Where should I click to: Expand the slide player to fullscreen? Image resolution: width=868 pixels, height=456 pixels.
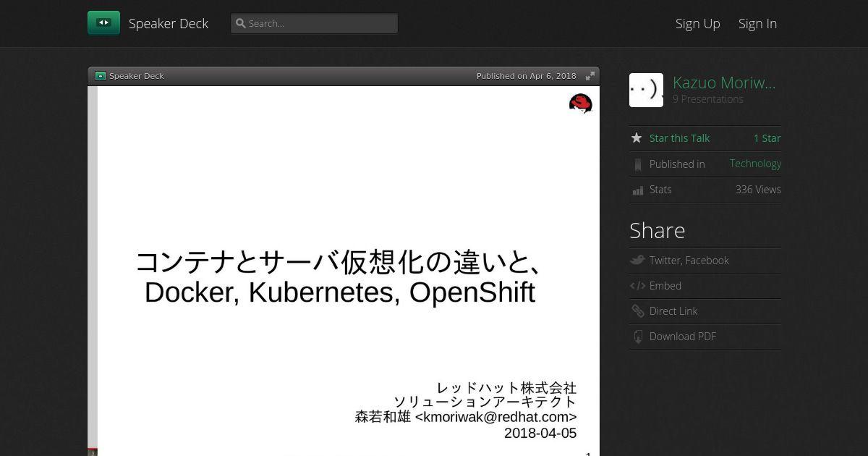click(590, 76)
